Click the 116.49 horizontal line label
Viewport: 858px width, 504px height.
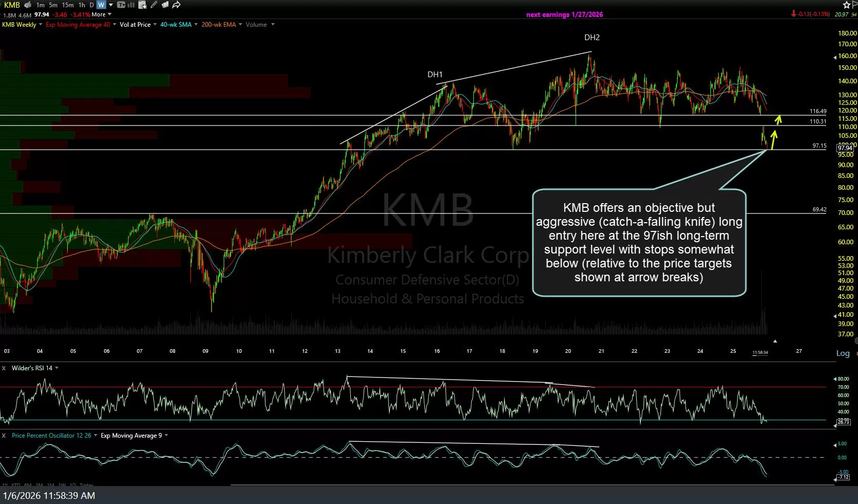pos(818,111)
